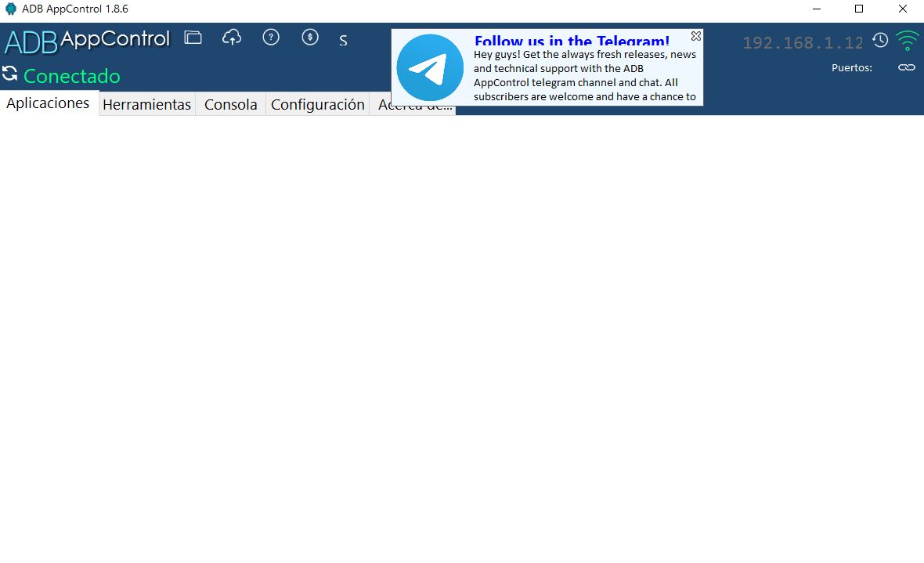
Task: Close the ADB AppControl window
Action: tap(902, 9)
